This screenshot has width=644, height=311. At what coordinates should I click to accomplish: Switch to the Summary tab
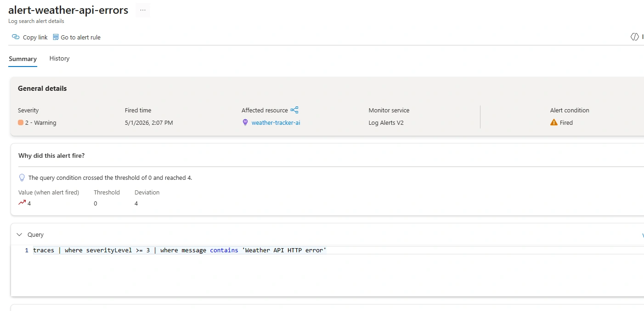(23, 59)
